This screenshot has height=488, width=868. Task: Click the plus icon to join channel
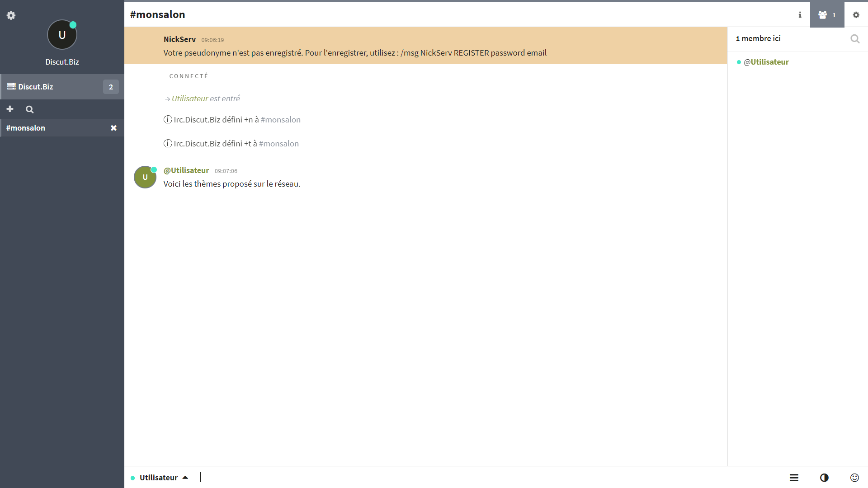pyautogui.click(x=10, y=109)
